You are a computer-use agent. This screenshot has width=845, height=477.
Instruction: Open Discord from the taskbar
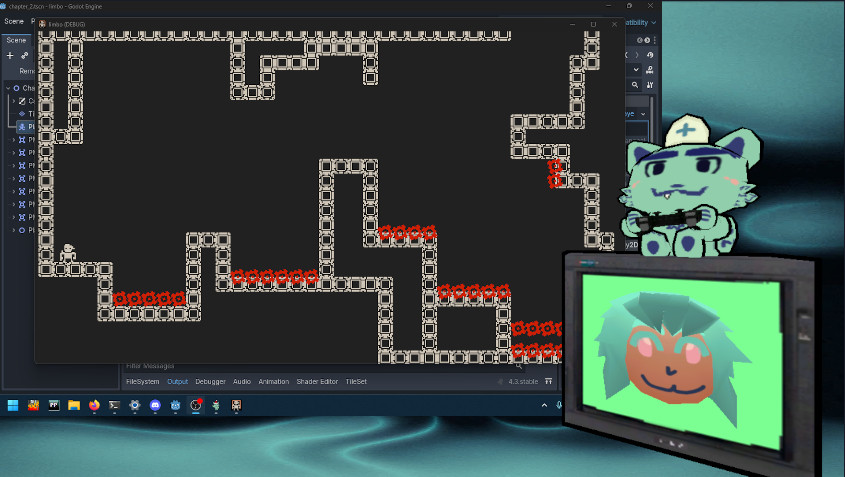(x=155, y=405)
